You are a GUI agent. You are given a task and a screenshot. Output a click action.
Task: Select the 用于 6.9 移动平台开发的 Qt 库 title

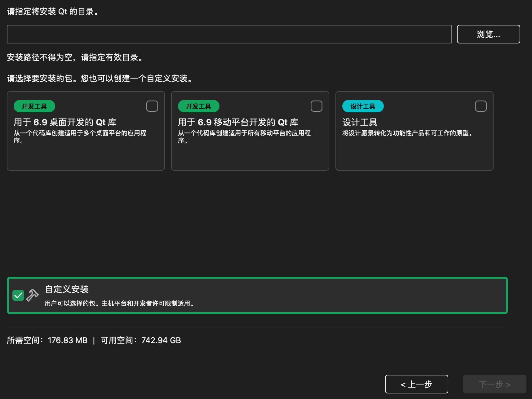[x=238, y=122]
